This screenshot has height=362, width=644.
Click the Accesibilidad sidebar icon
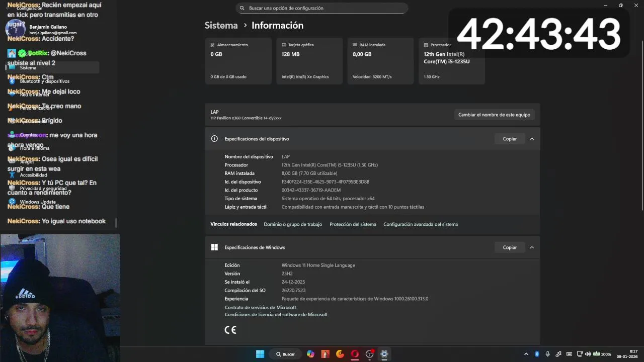point(12,175)
